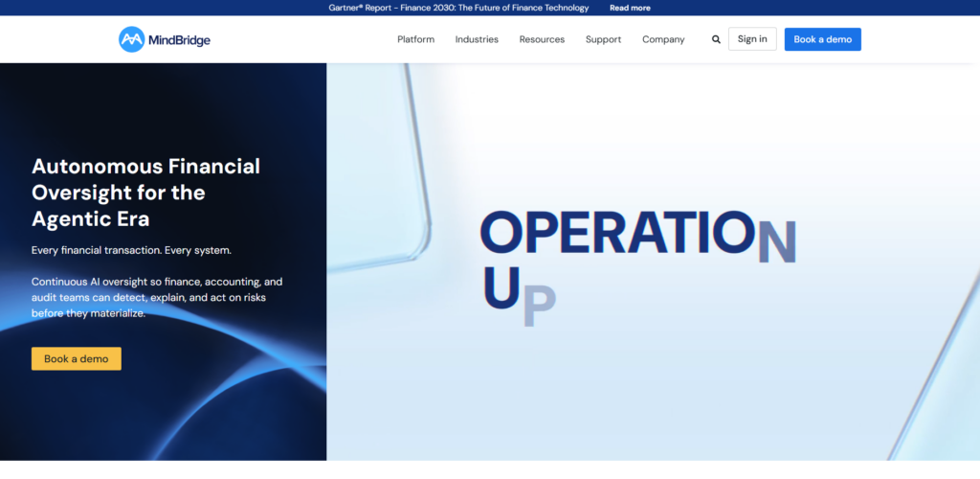Expand the Support navigation item
Screen dimensions: 980x479
click(603, 39)
